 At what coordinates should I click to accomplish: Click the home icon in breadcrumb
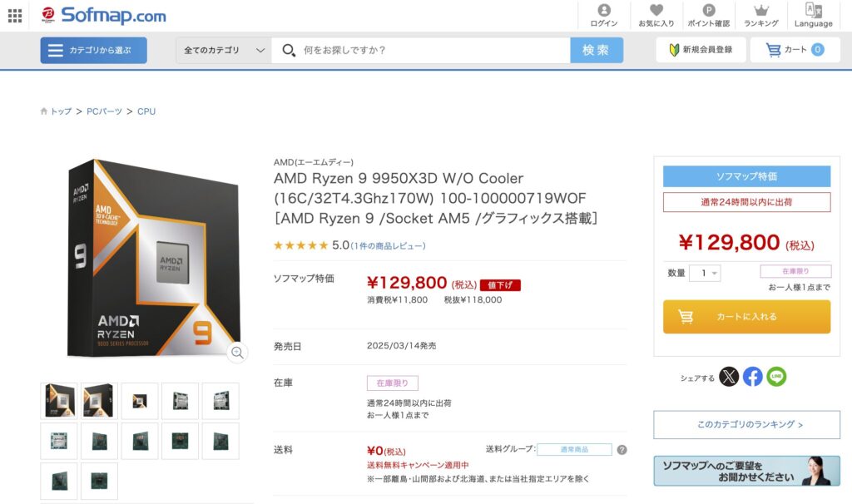tap(43, 111)
